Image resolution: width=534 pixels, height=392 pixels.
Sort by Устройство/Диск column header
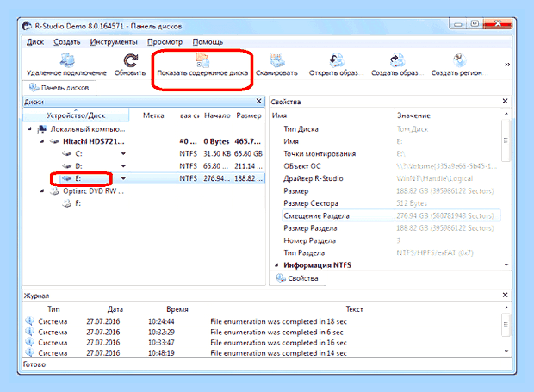tap(76, 115)
